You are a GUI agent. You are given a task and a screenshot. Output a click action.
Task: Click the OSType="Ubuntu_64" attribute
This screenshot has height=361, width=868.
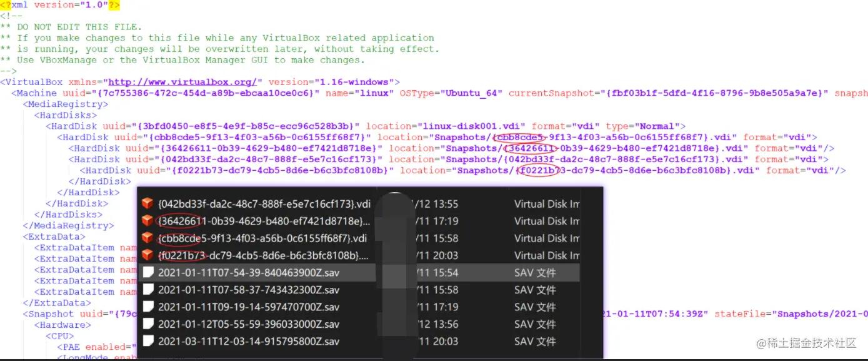[x=451, y=93]
